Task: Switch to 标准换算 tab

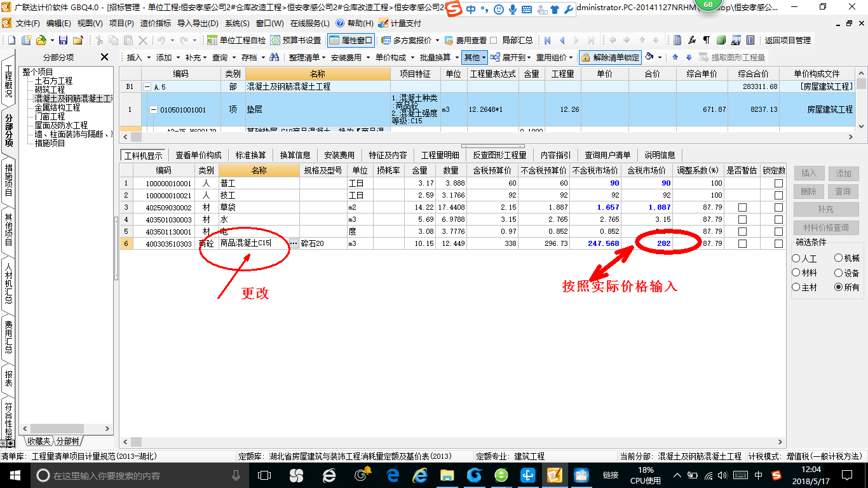Action: (x=251, y=155)
